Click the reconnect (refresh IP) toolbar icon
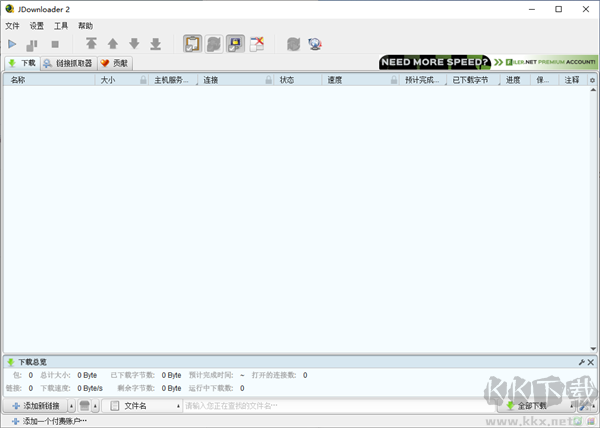 (293, 44)
